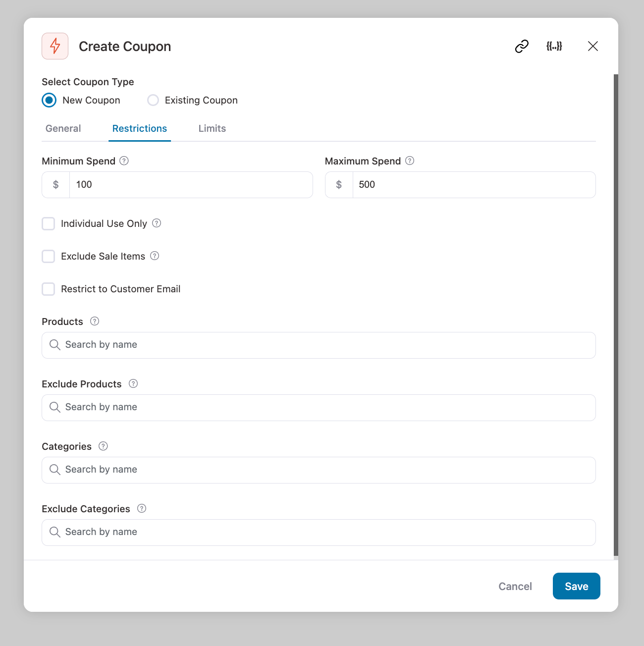Click the dialog's vertical scrollbar

click(x=616, y=315)
